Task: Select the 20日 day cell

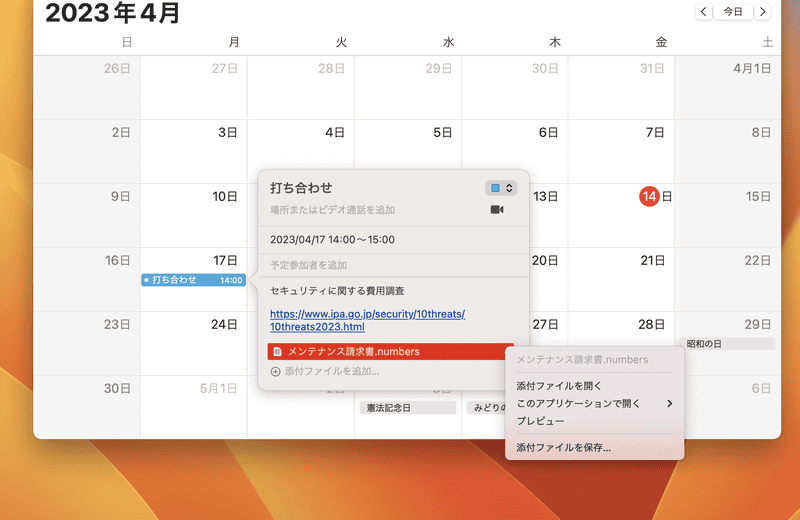Action: click(x=548, y=280)
